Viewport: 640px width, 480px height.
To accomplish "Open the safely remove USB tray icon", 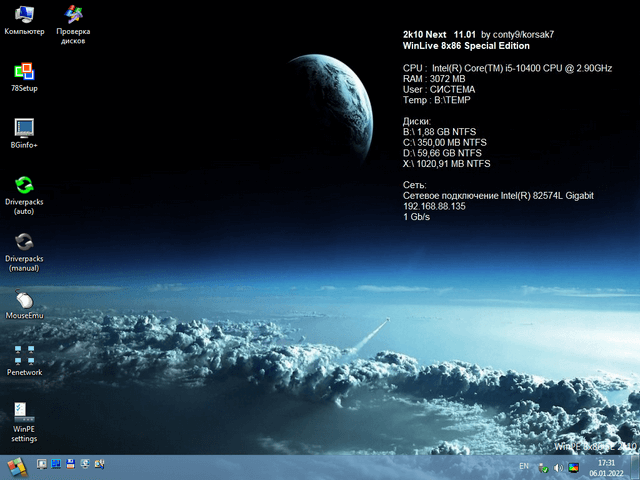I will click(x=543, y=468).
